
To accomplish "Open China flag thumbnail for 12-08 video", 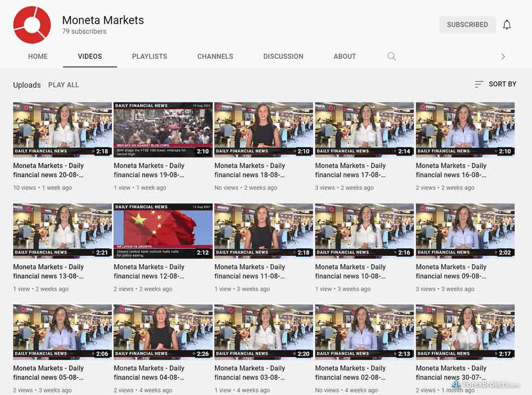I will coord(163,231).
